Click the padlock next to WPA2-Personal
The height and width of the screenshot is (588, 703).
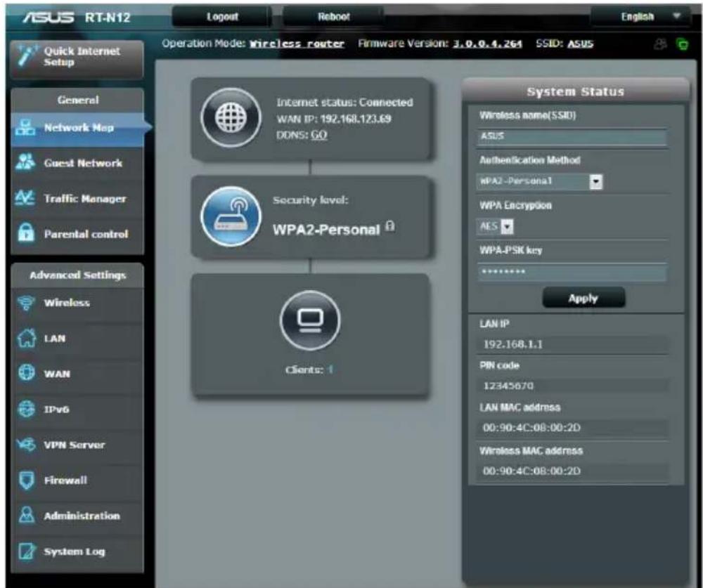(x=390, y=226)
